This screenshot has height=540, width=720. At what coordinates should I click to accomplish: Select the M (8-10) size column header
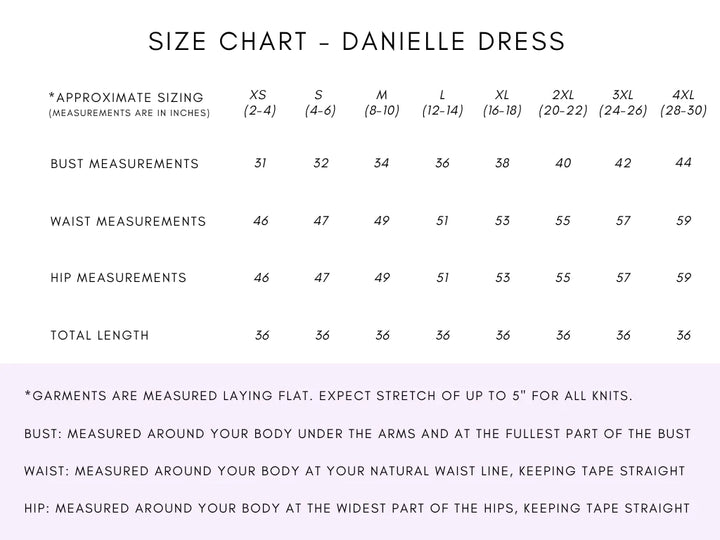click(382, 103)
